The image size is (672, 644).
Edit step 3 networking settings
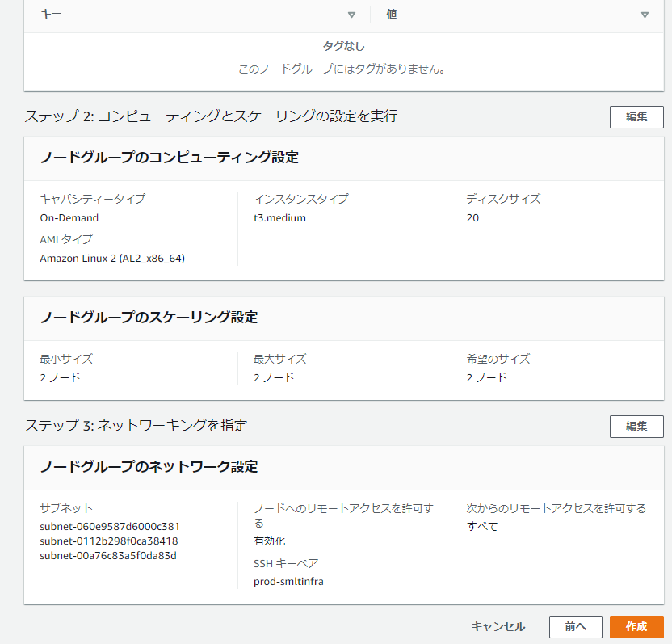coord(636,426)
